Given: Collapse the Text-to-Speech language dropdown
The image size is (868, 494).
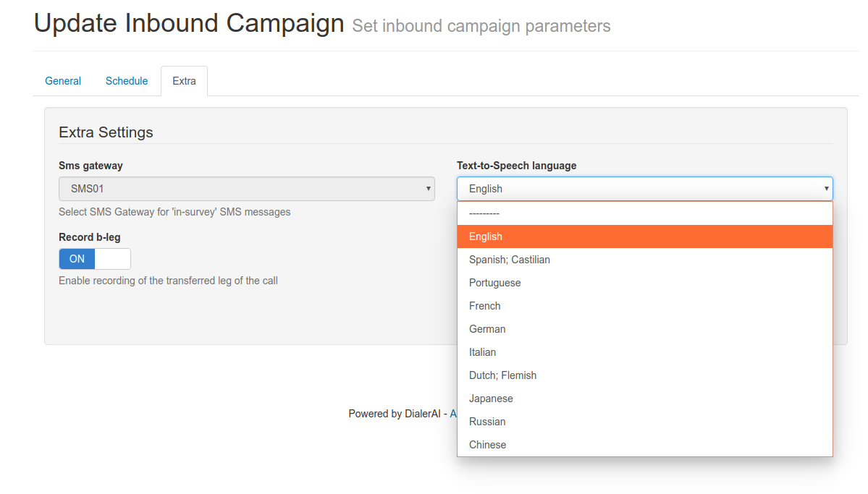Looking at the screenshot, I should pos(644,189).
